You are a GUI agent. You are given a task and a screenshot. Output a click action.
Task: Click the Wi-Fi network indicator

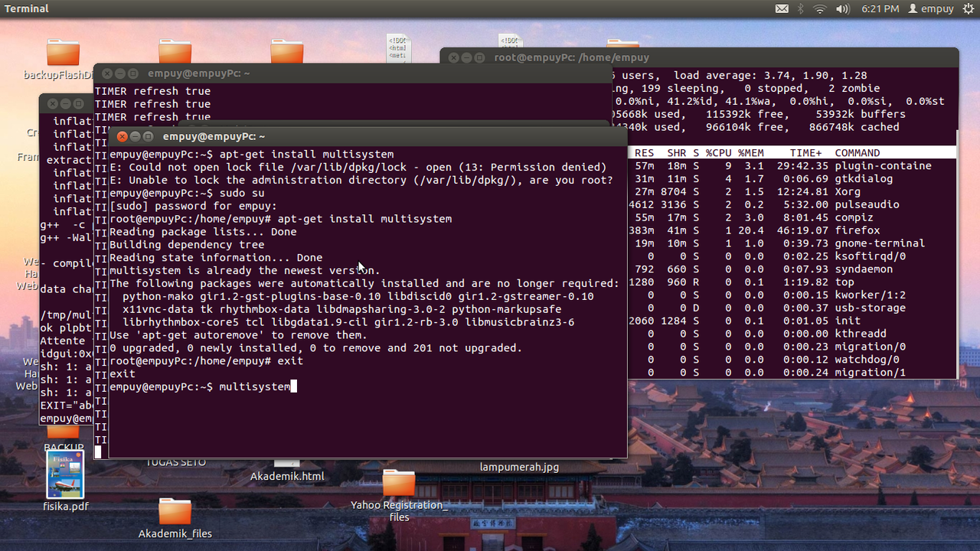pos(820,8)
